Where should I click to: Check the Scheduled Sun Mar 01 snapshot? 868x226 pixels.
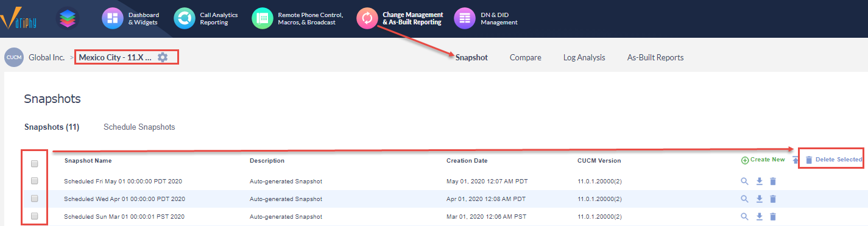pos(35,216)
